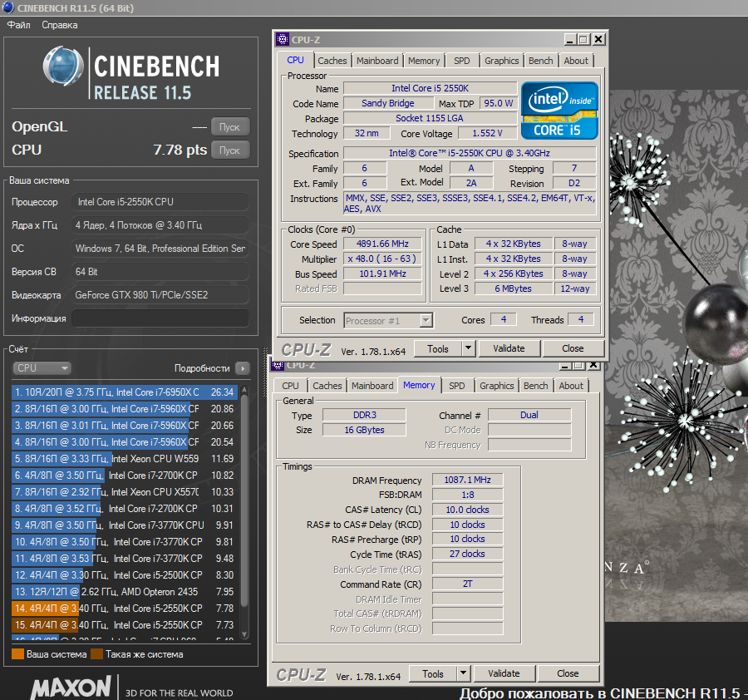Image resolution: width=748 pixels, height=700 pixels.
Task: Click the Core Speed value 4891.66 MHz
Action: (382, 244)
